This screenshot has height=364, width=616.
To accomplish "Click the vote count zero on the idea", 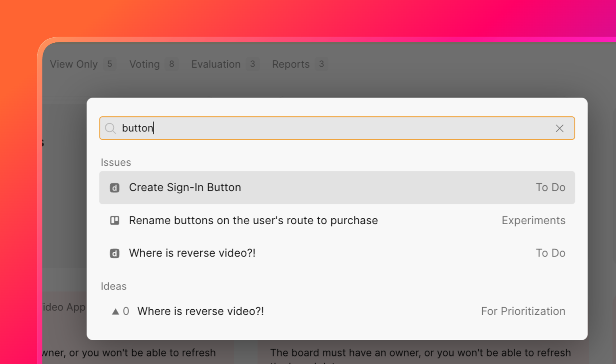I will (126, 311).
